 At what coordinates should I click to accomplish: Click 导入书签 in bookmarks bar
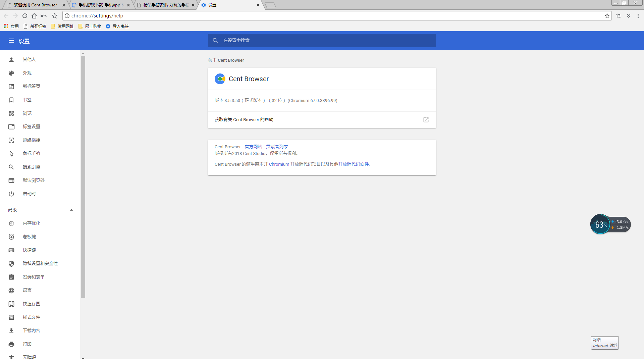pos(117,26)
